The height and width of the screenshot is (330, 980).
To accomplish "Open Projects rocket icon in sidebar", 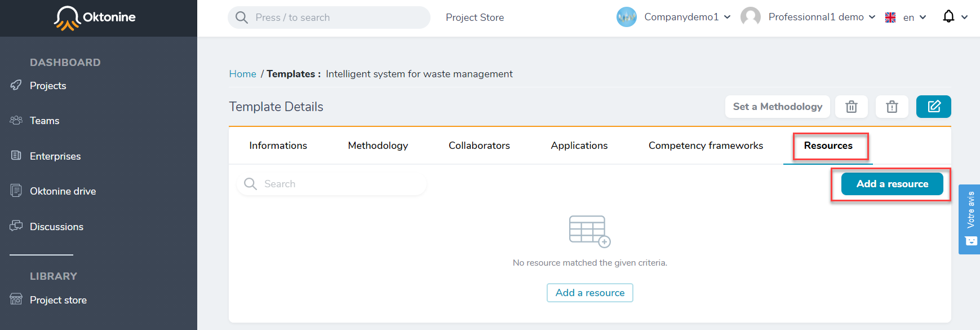I will (16, 85).
